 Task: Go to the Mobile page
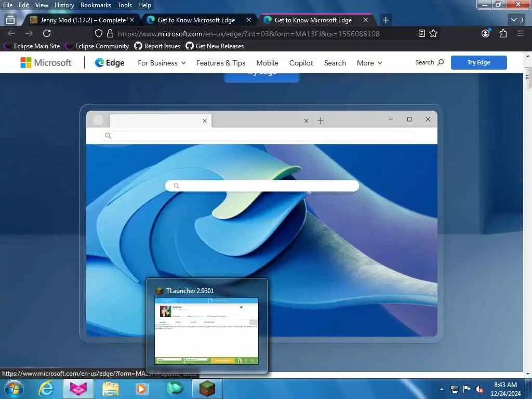click(268, 63)
